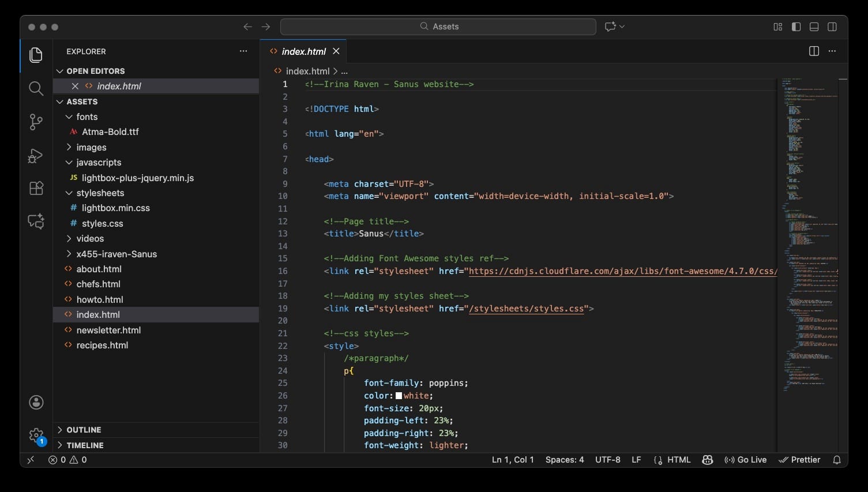Image resolution: width=868 pixels, height=492 pixels.
Task: Click the Split Editor Right icon
Action: click(814, 51)
